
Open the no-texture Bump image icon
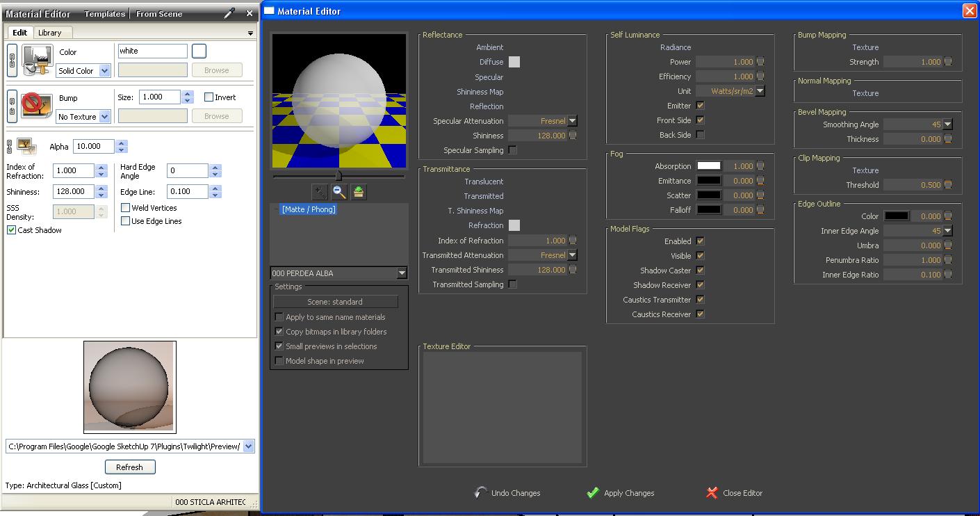click(x=37, y=106)
